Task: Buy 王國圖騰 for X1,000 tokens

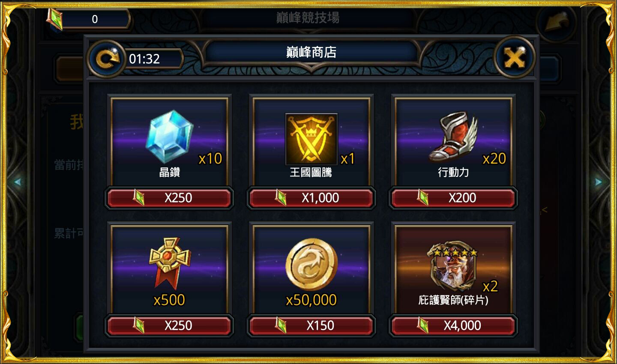Action: click(x=311, y=198)
